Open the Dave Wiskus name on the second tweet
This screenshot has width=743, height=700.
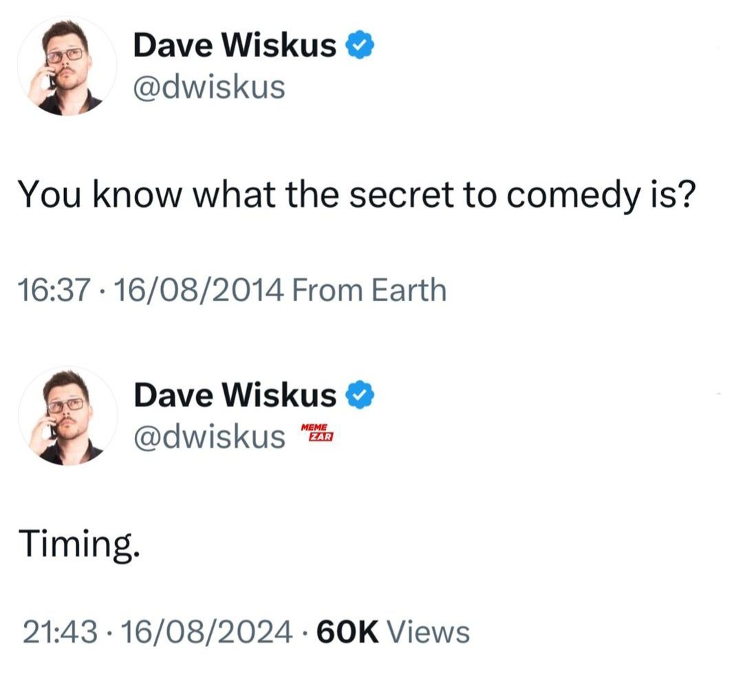(x=235, y=395)
